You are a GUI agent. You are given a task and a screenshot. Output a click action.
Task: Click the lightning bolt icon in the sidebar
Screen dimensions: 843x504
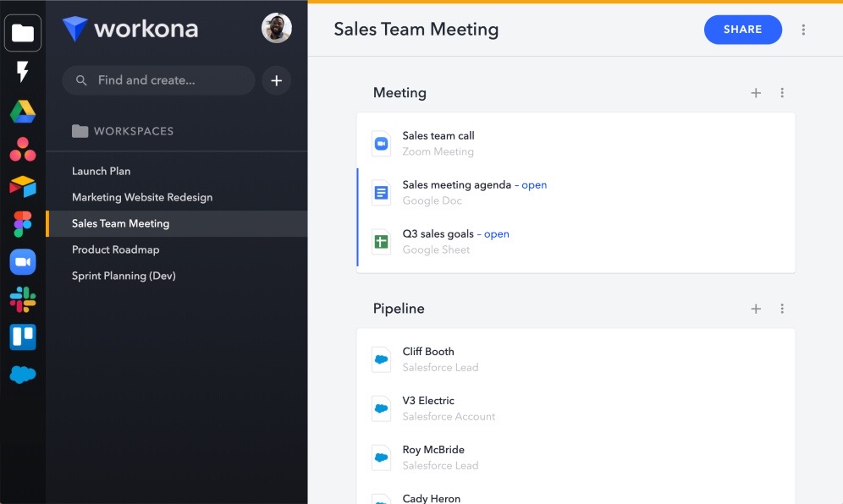(x=22, y=73)
